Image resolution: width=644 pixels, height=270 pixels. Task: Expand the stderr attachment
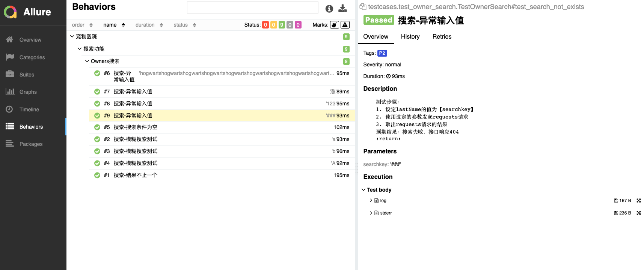(x=371, y=213)
